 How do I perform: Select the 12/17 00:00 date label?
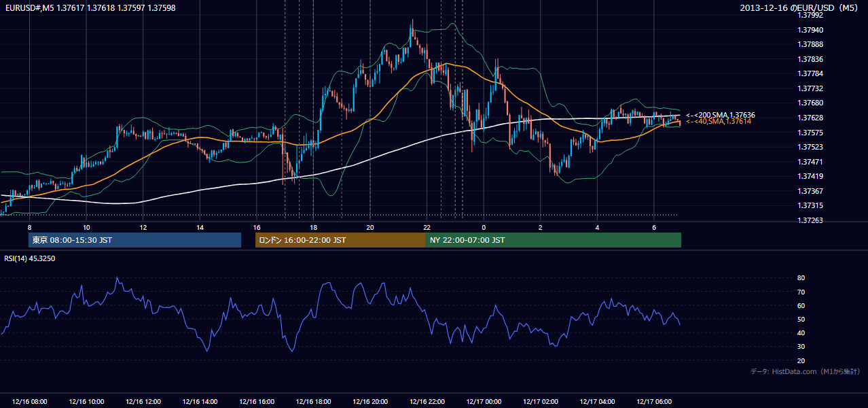[x=484, y=402]
